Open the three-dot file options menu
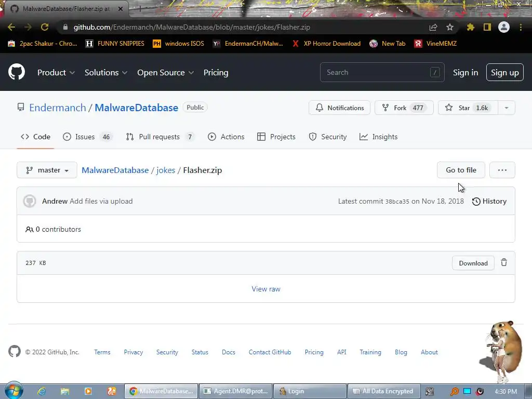 coord(502,170)
